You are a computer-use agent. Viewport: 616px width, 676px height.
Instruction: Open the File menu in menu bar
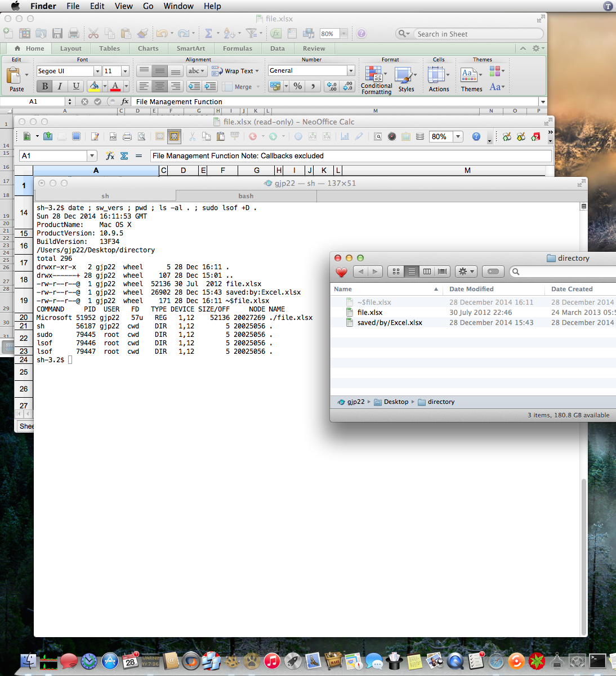pyautogui.click(x=73, y=6)
